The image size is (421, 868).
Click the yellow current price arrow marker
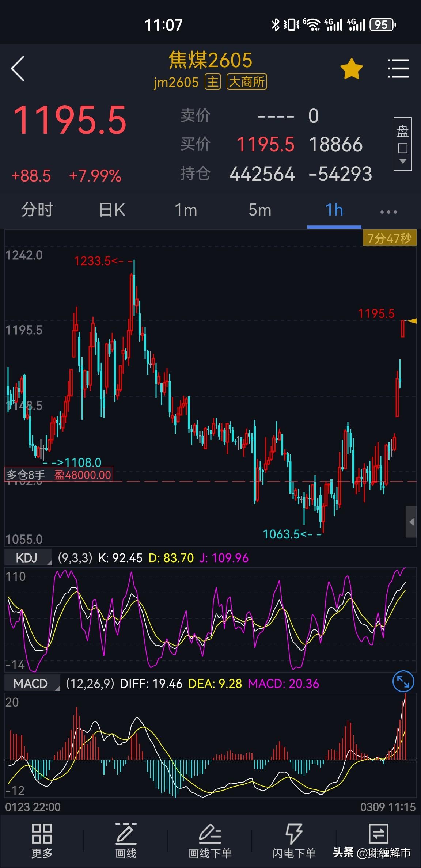(x=412, y=321)
